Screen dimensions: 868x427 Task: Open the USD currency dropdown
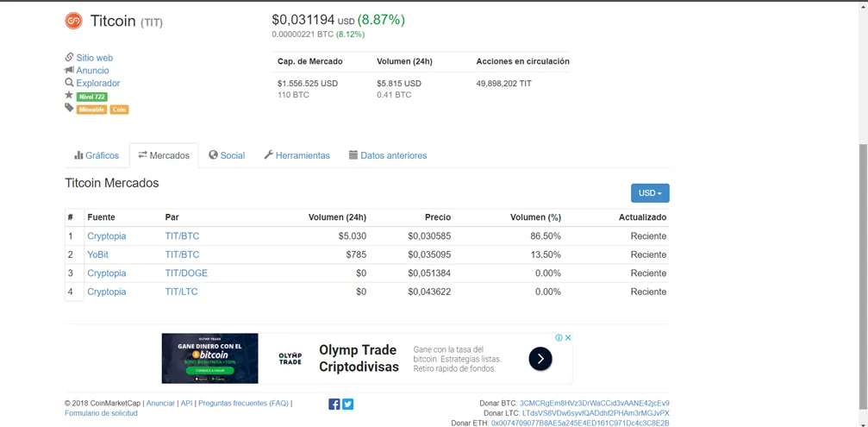point(650,193)
